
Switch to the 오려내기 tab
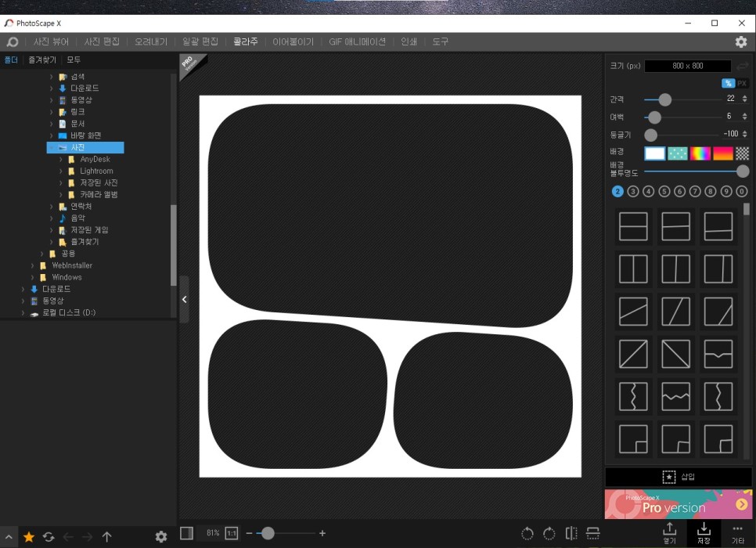coord(151,42)
